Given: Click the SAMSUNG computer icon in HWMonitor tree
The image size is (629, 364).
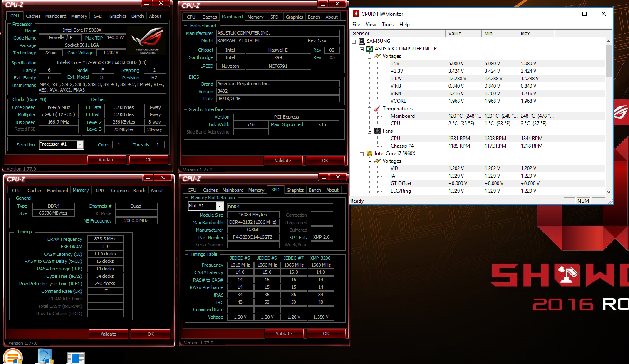Looking at the screenshot, I should pos(362,41).
